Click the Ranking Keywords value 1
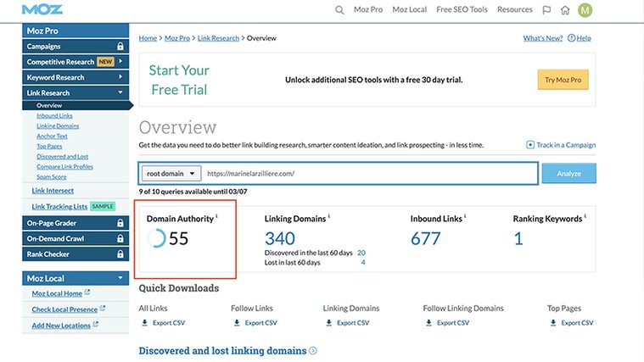This screenshot has height=362, width=644. click(518, 238)
